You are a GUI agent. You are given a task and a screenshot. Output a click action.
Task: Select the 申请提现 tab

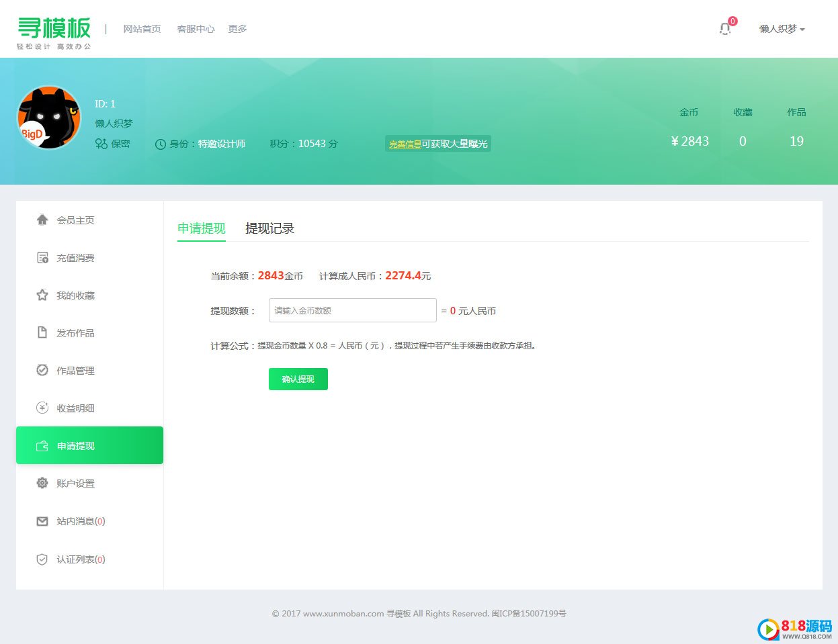[201, 228]
